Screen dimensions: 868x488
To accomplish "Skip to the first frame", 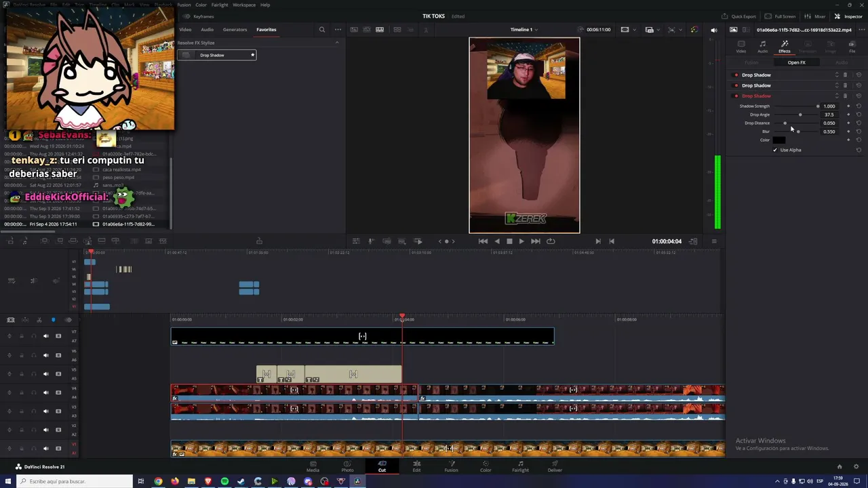I will 483,241.
